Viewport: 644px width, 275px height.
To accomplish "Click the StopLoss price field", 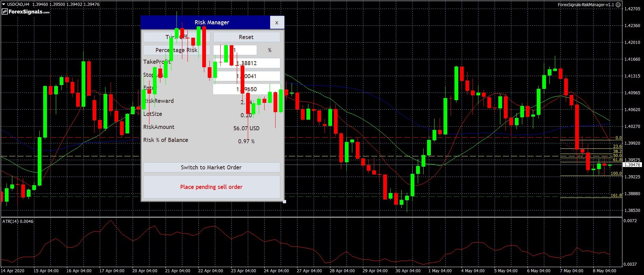I will coord(246,76).
